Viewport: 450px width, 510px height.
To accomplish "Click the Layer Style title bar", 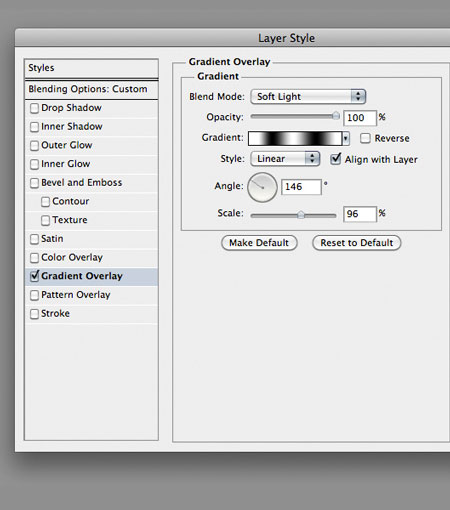I will [x=232, y=38].
